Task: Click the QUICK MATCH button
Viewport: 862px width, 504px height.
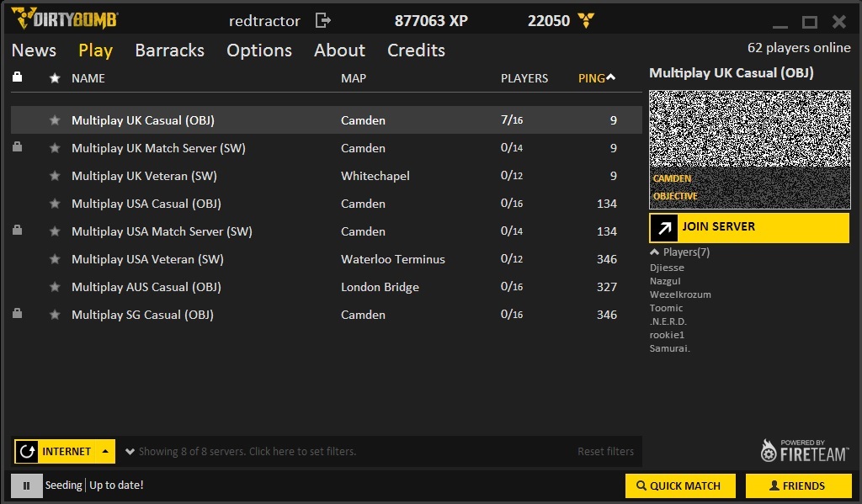Action: pyautogui.click(x=679, y=485)
